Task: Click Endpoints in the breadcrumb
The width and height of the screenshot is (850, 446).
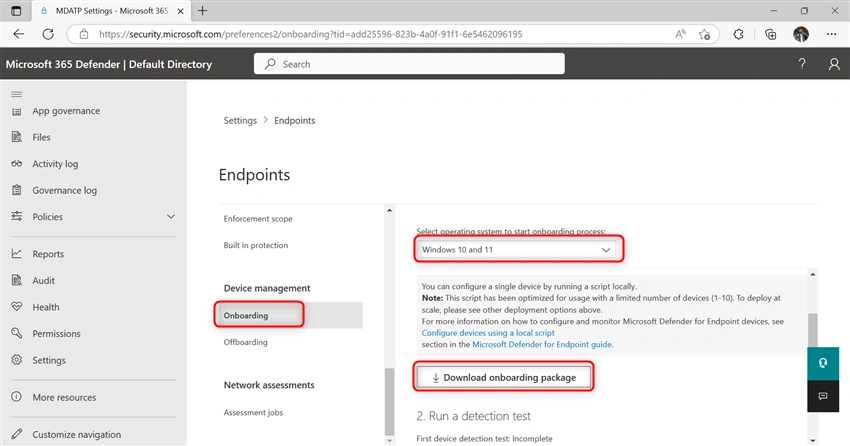Action: tap(294, 120)
